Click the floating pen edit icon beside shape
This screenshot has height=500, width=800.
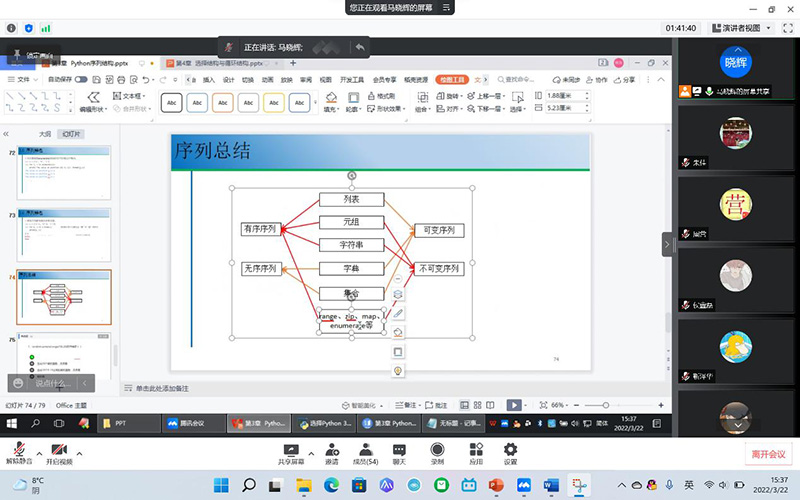tap(398, 313)
